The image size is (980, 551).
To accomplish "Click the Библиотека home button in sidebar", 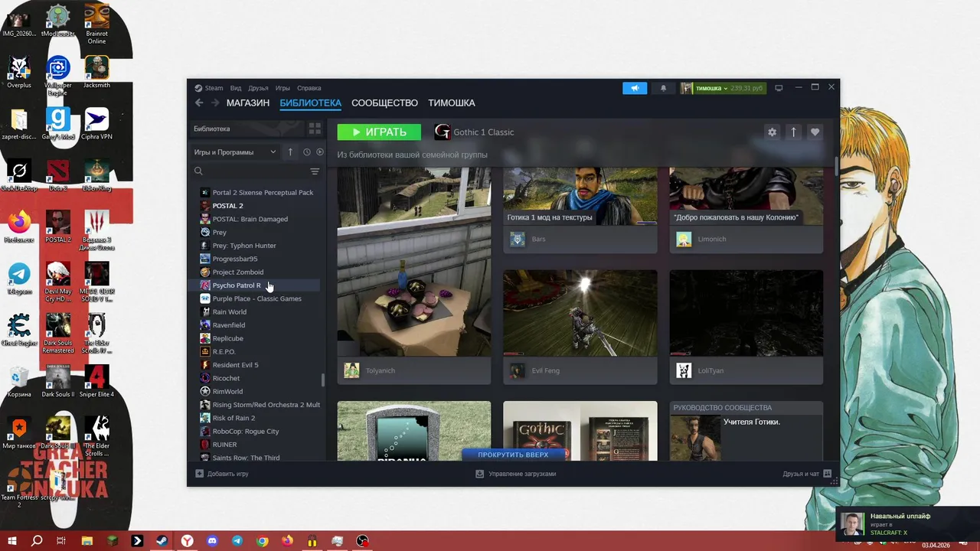I will [x=247, y=129].
